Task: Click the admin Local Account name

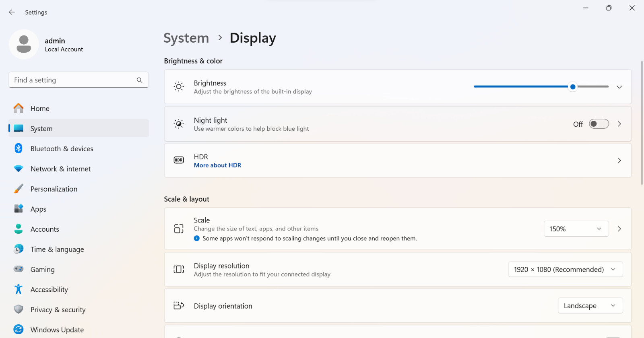Action: 64,45
